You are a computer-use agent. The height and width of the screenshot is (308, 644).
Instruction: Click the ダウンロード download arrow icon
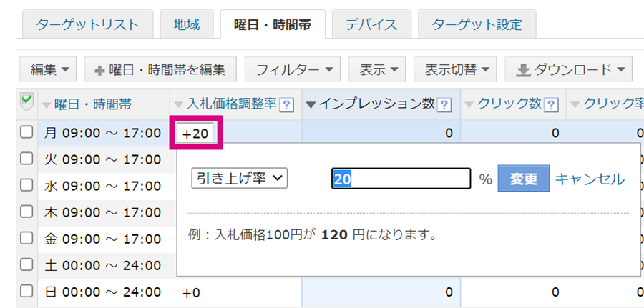tap(523, 71)
